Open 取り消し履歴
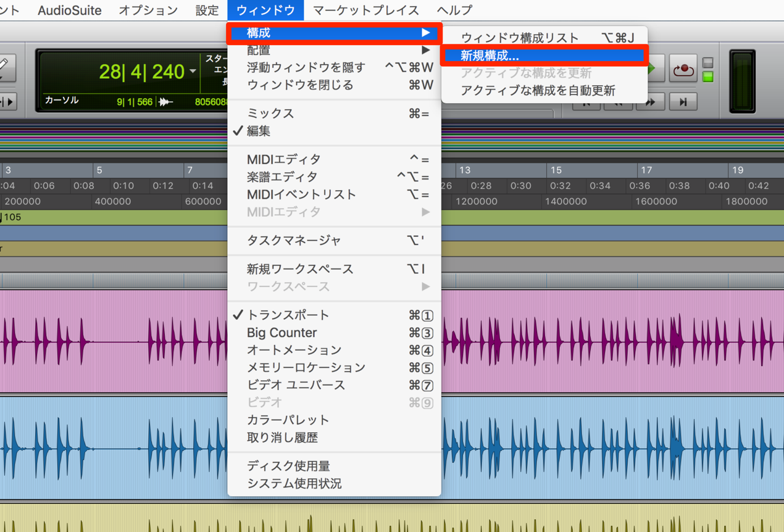The image size is (784, 532). click(334, 438)
